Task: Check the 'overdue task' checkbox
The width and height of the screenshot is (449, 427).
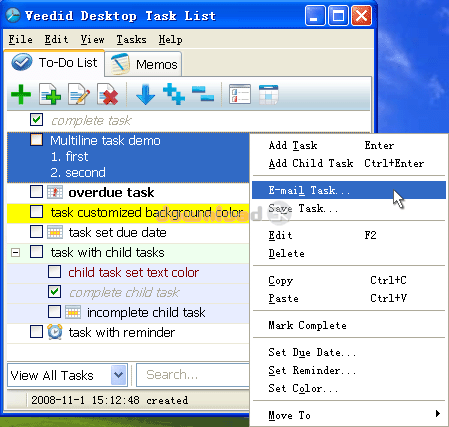Action: [x=36, y=192]
